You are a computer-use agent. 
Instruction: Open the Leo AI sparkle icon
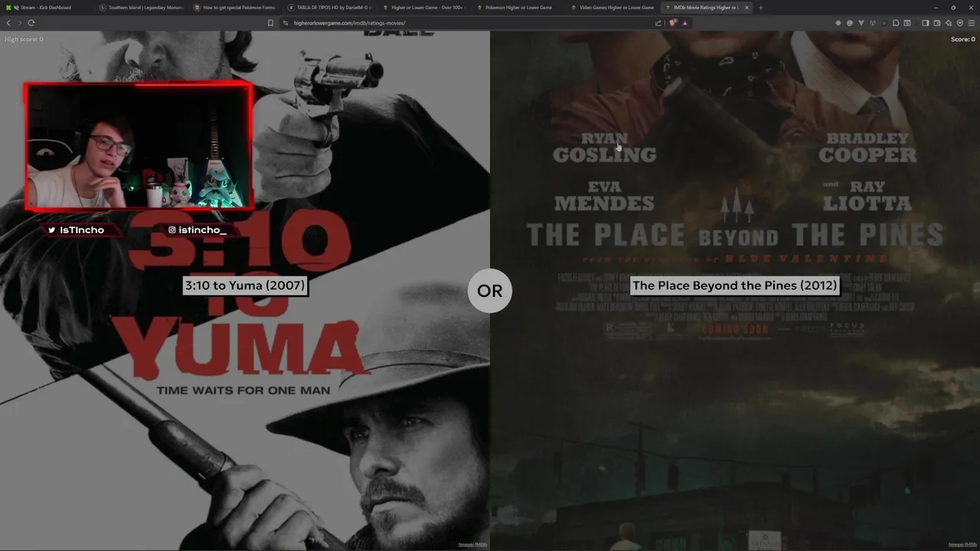(x=949, y=23)
